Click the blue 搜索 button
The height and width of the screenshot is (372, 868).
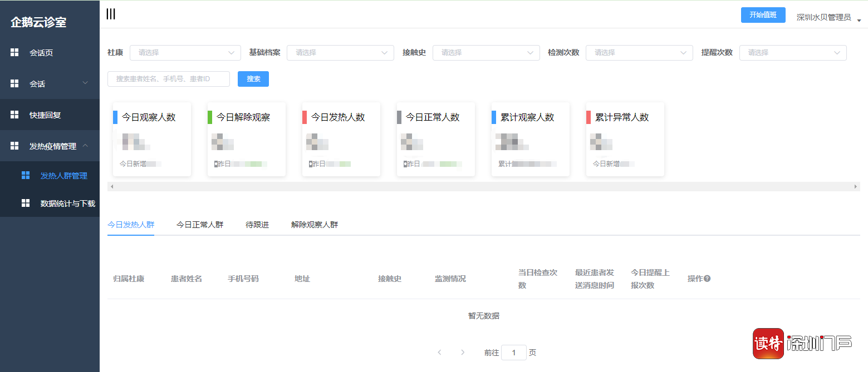pyautogui.click(x=253, y=79)
